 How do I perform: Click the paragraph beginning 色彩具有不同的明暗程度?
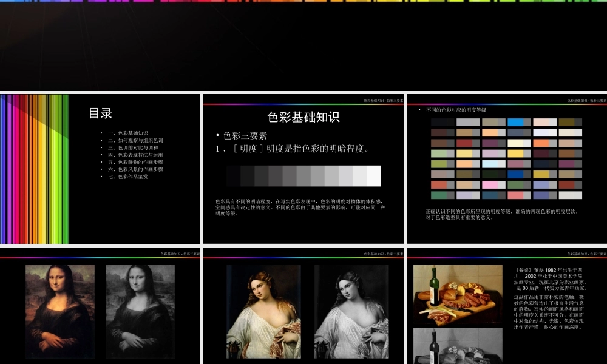point(300,207)
